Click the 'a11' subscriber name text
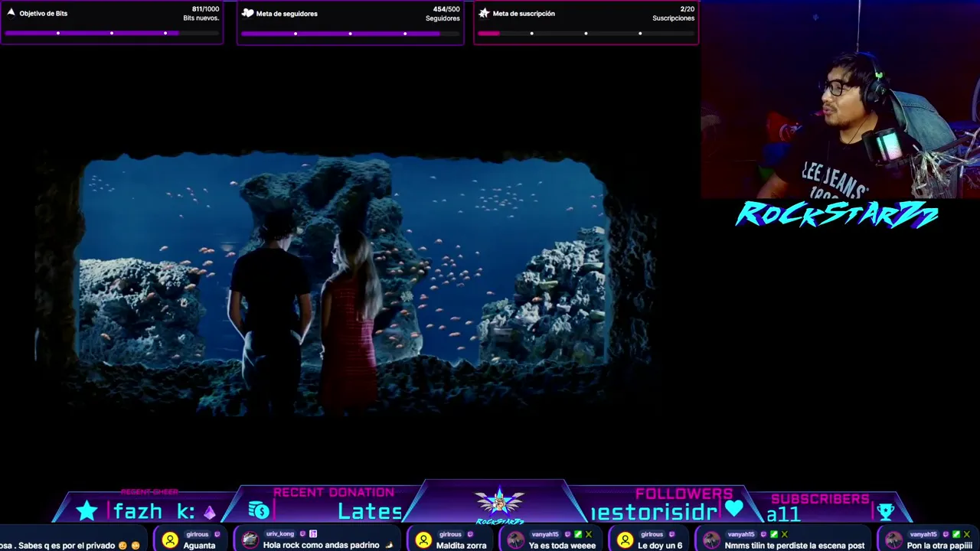 click(783, 514)
